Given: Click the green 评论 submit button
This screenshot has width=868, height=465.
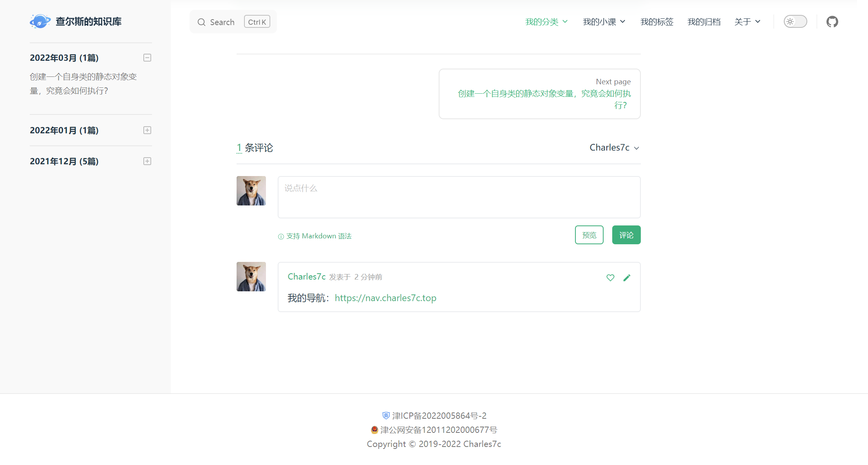Looking at the screenshot, I should pyautogui.click(x=626, y=235).
